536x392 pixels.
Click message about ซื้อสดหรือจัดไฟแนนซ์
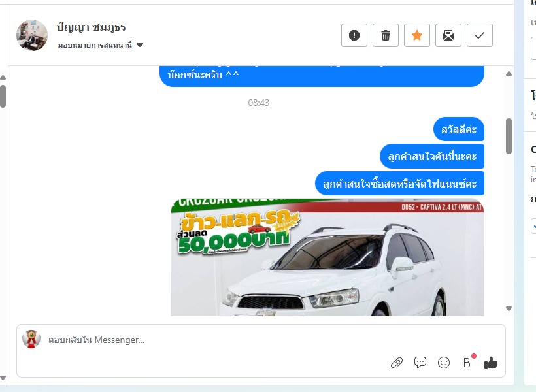(399, 184)
